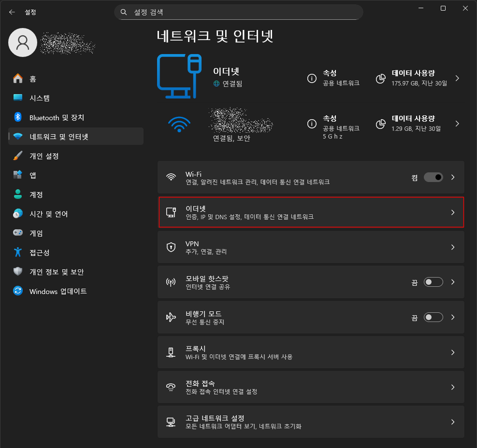Click the System monitor icon in the sidebar
This screenshot has height=448, width=477.
(18, 98)
